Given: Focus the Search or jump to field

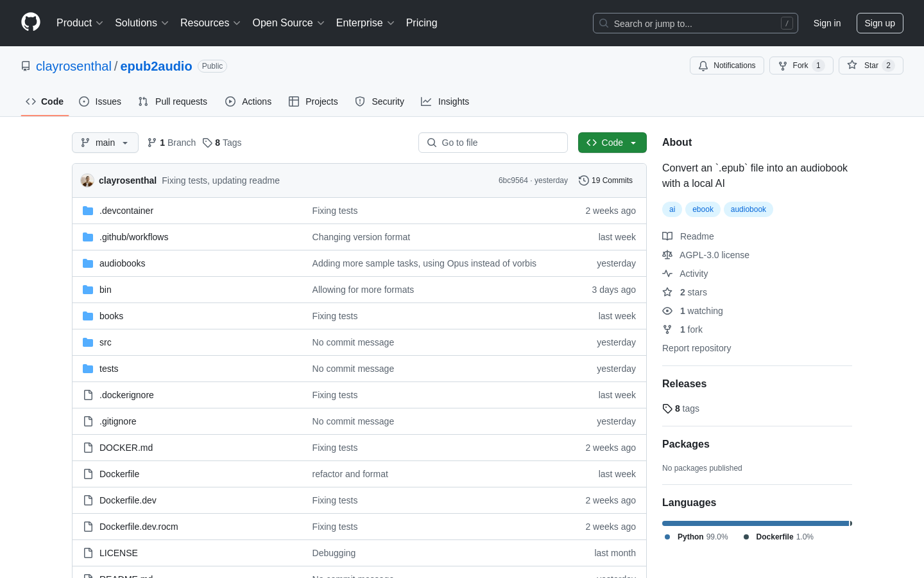Looking at the screenshot, I should tap(696, 23).
